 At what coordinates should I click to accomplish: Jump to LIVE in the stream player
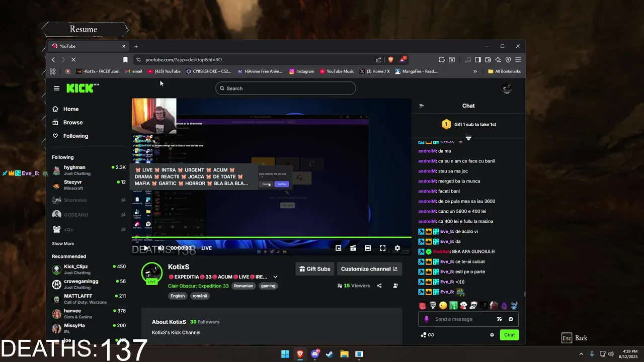206,248
